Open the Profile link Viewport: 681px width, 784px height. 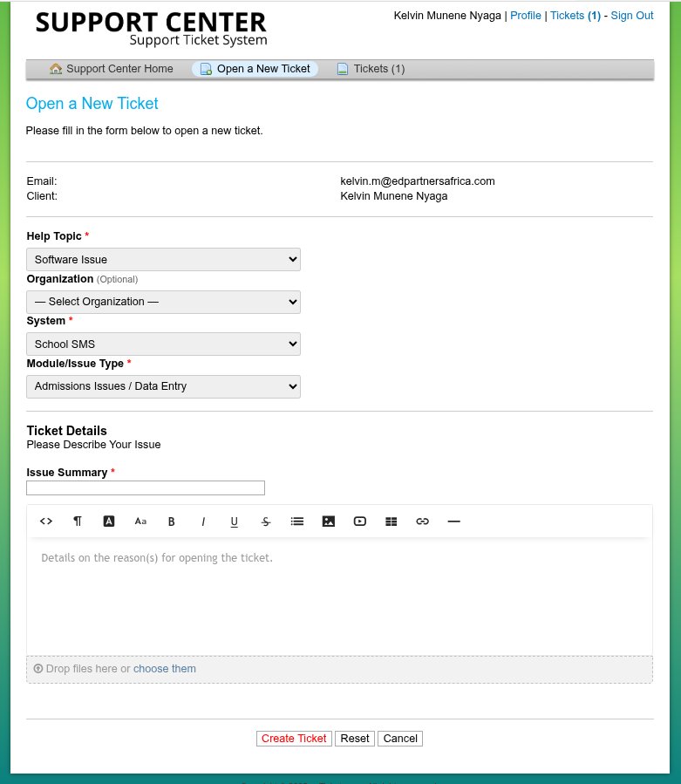[526, 16]
